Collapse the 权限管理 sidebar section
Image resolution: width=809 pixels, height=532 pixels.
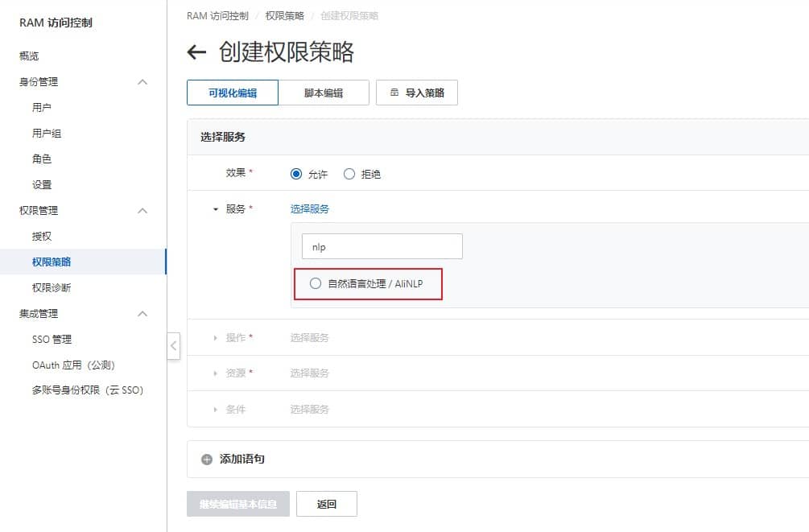(142, 211)
